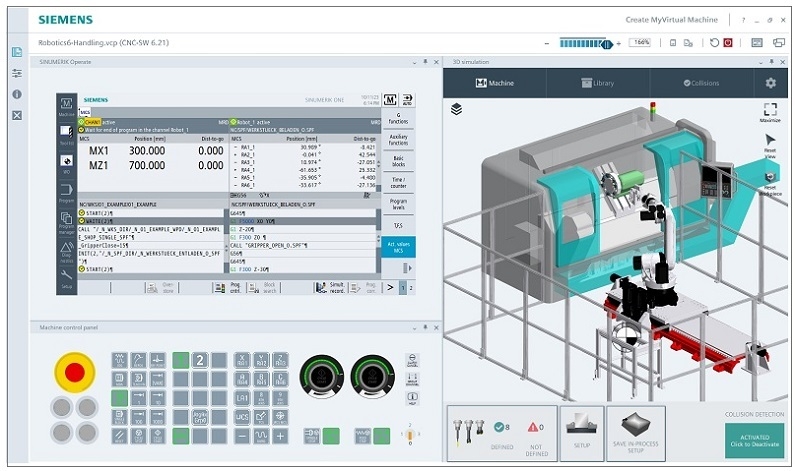795x471 pixels.
Task: Click Reset workpiece icon
Action: [x=770, y=184]
